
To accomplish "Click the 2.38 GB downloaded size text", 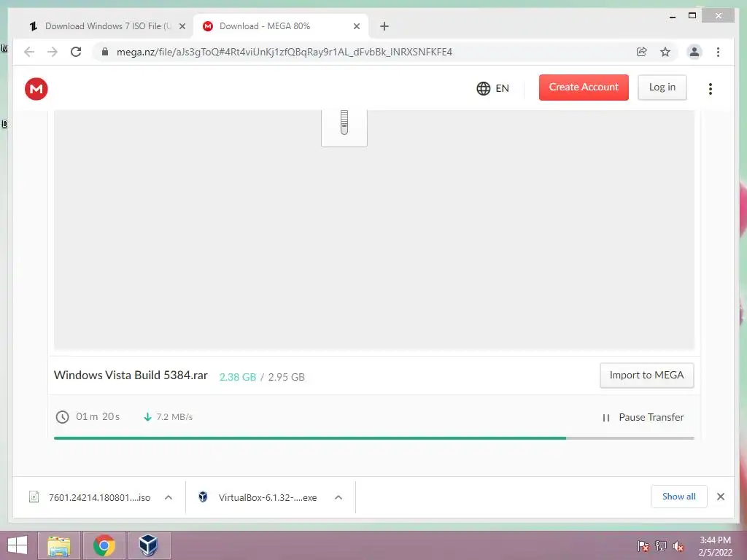I will (238, 377).
